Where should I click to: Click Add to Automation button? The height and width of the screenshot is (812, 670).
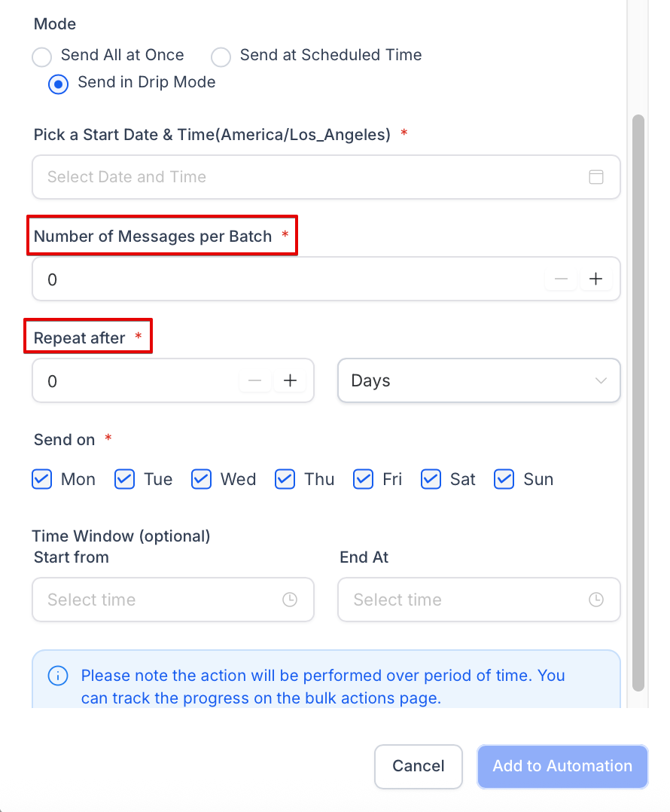coord(562,766)
